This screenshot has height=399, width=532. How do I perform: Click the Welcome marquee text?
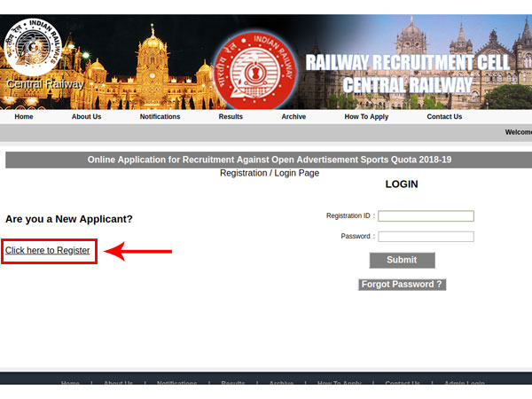tap(519, 132)
